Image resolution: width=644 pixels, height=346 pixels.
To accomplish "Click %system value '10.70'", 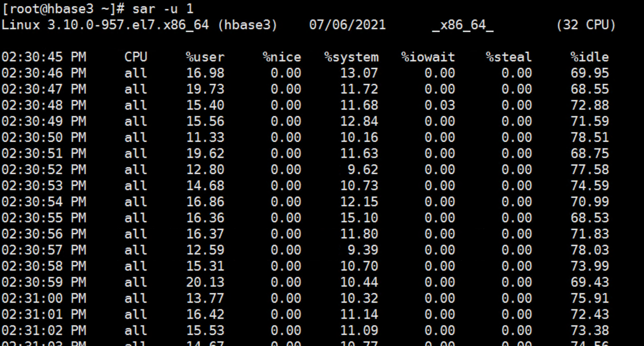I will tap(359, 266).
